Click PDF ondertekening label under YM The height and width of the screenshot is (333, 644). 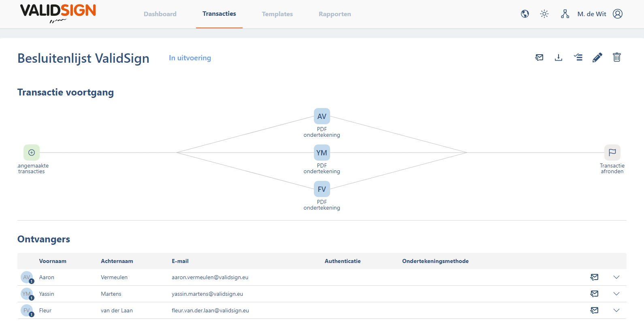click(x=322, y=168)
